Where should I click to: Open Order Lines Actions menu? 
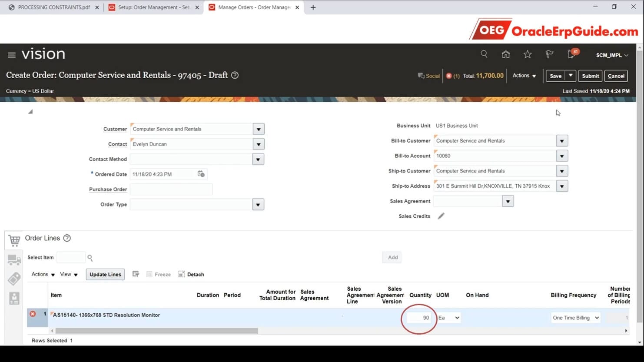click(43, 274)
